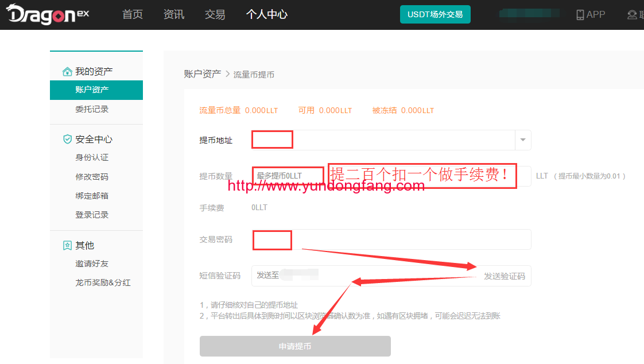The width and height of the screenshot is (644, 364).
Task: Click the house icon beside 我的资产
Action: point(67,72)
